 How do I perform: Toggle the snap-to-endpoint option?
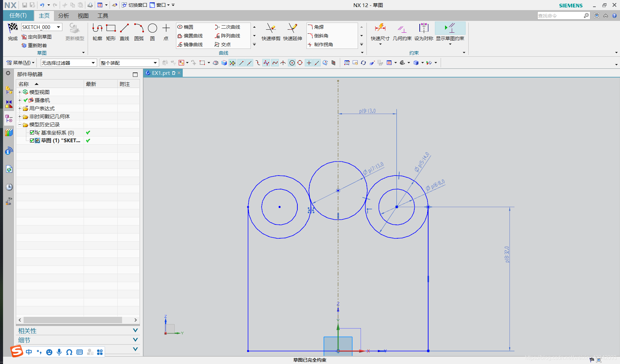pos(241,63)
